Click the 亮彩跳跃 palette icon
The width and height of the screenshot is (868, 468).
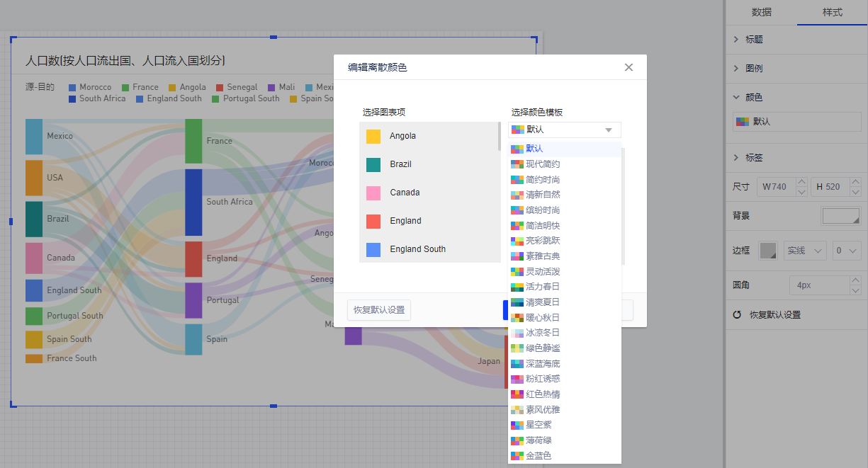pyautogui.click(x=517, y=241)
